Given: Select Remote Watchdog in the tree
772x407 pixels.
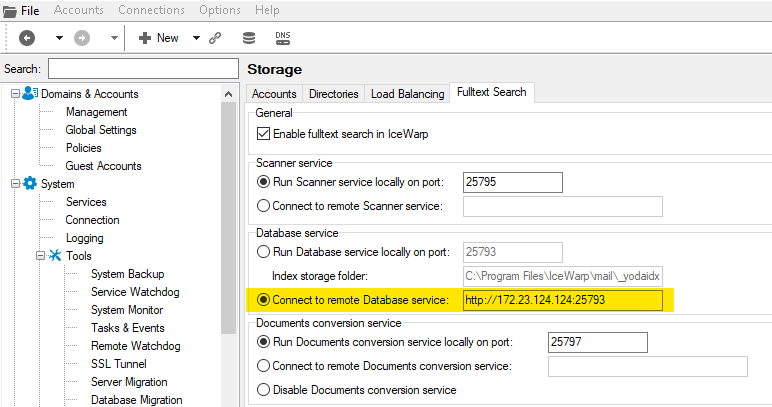Looking at the screenshot, I should click(135, 346).
